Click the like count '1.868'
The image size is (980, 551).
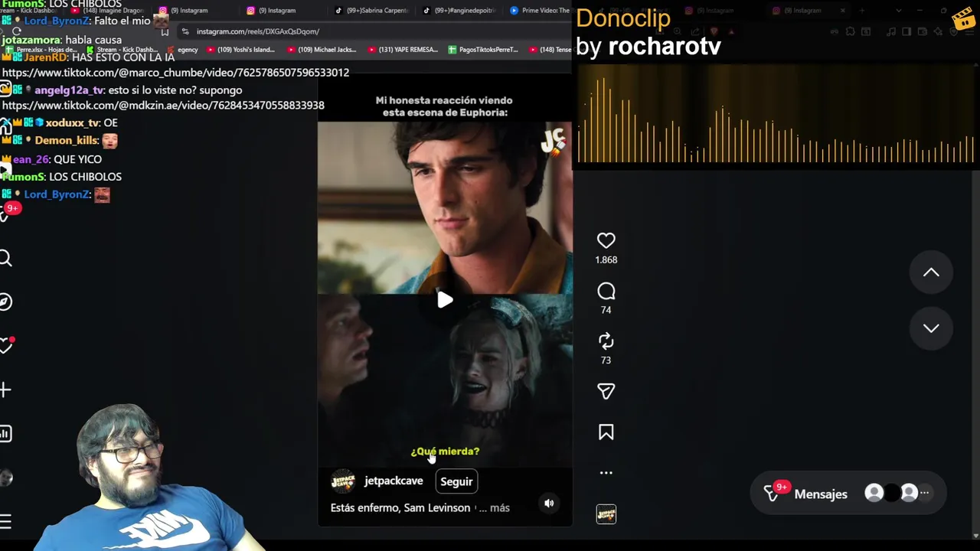tap(606, 259)
